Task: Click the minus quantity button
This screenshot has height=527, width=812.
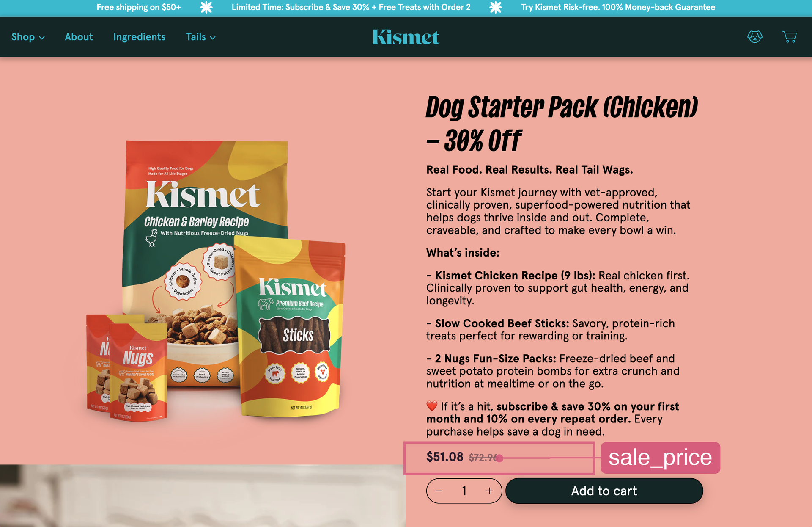Action: 439,491
